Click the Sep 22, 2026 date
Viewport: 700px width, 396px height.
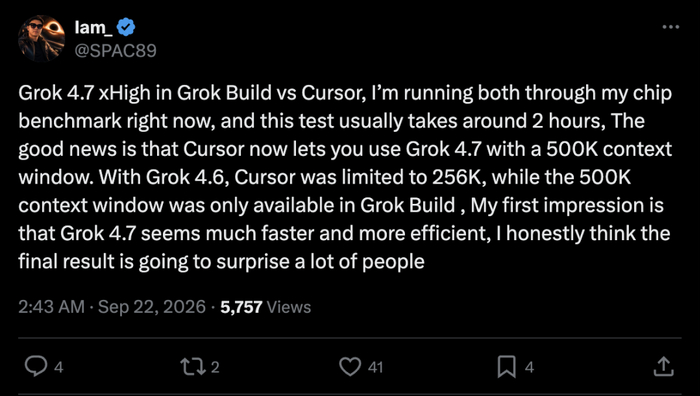(x=152, y=307)
